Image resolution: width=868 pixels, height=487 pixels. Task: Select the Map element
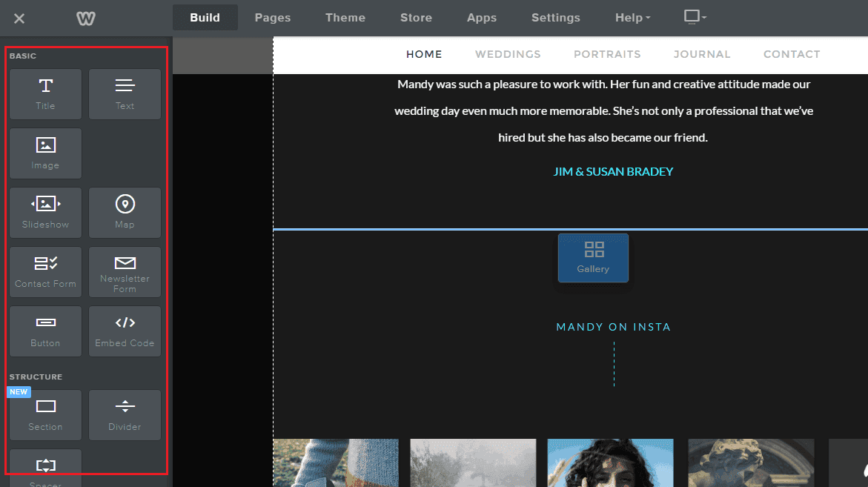pos(125,213)
